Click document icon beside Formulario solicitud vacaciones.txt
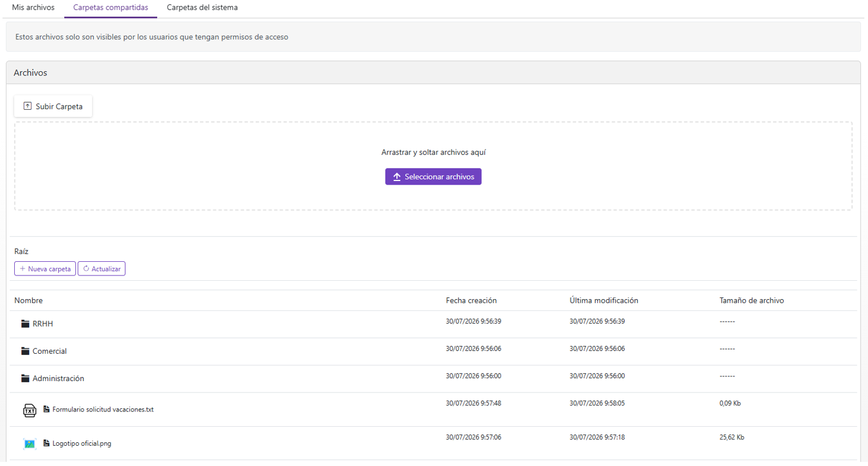 pos(46,409)
